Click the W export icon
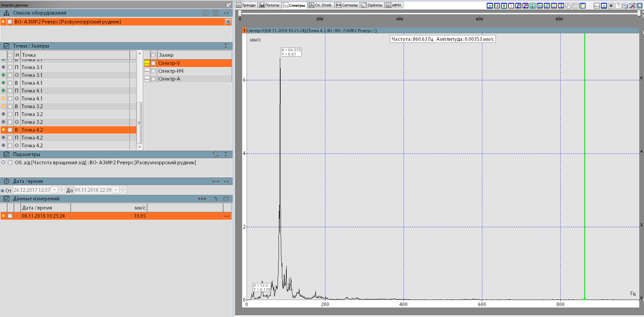This screenshot has height=317, width=644. tap(611, 6)
